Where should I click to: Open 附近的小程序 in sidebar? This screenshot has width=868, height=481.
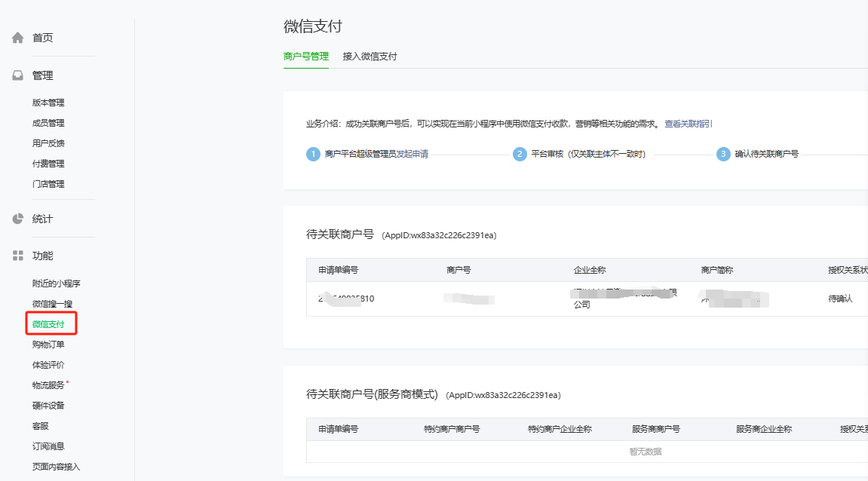(x=56, y=283)
